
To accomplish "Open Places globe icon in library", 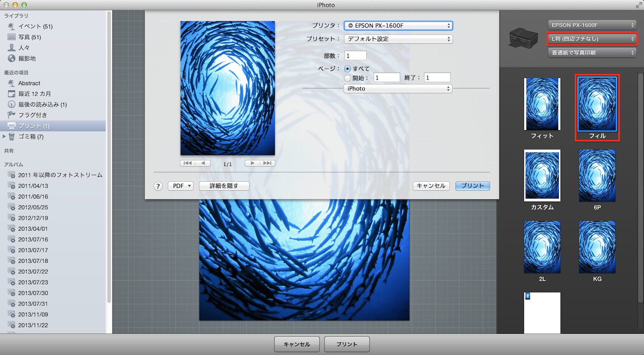I will tap(11, 58).
